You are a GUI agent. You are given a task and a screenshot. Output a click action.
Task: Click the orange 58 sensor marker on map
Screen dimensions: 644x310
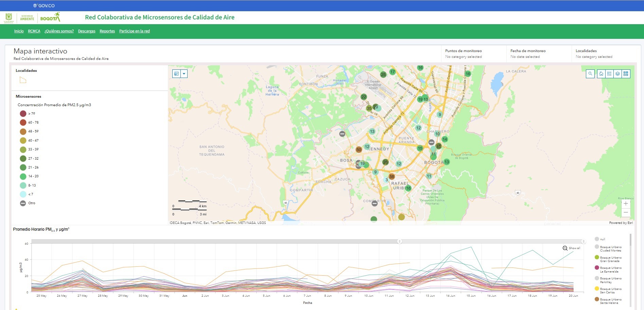[392, 177]
